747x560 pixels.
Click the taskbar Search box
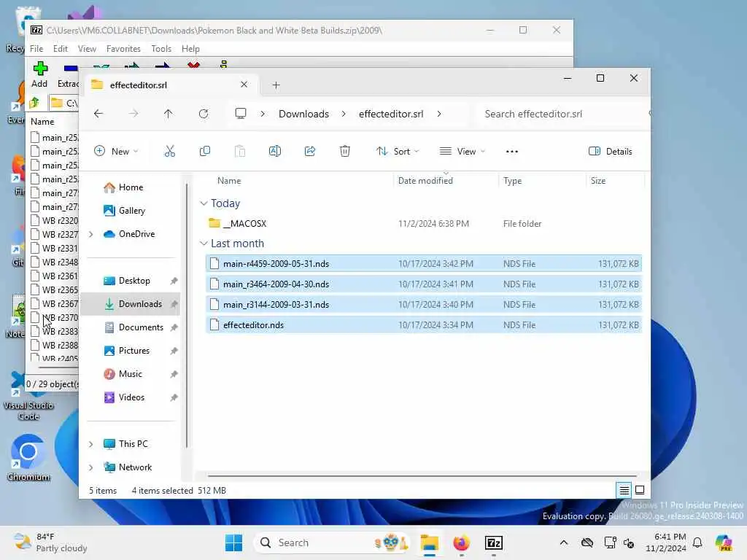[x=332, y=542]
